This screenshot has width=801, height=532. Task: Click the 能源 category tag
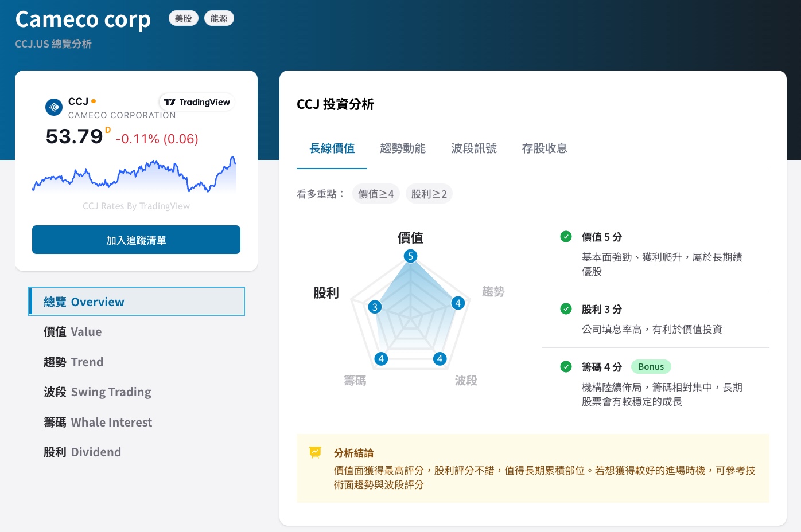pyautogui.click(x=219, y=18)
